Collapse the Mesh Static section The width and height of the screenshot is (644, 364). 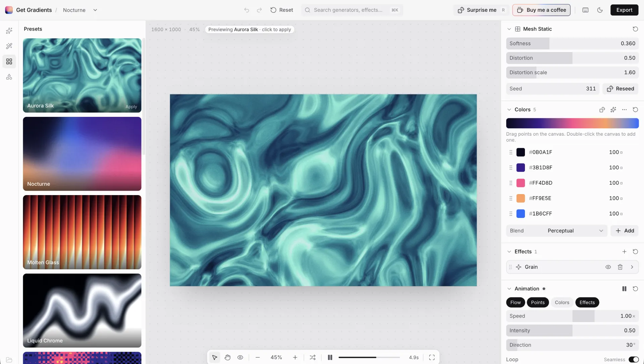coord(509,29)
